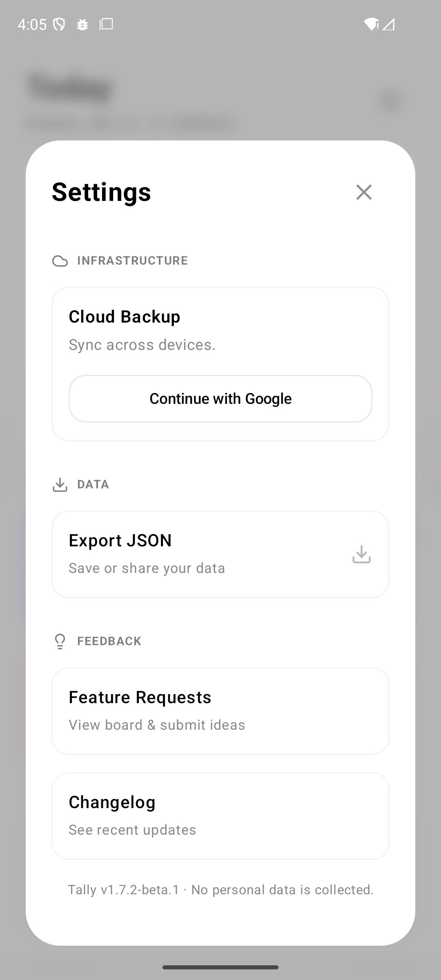Tap the Settings heading
This screenshot has height=980, width=441.
102,192
